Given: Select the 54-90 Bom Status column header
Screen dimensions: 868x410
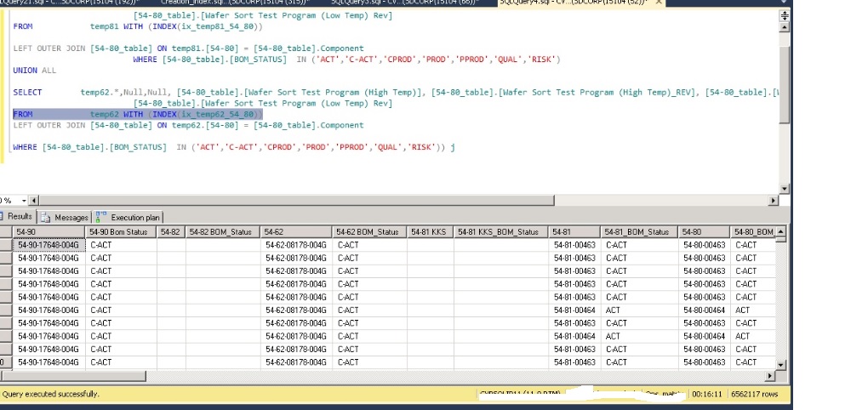Looking at the screenshot, I should pos(121,232).
